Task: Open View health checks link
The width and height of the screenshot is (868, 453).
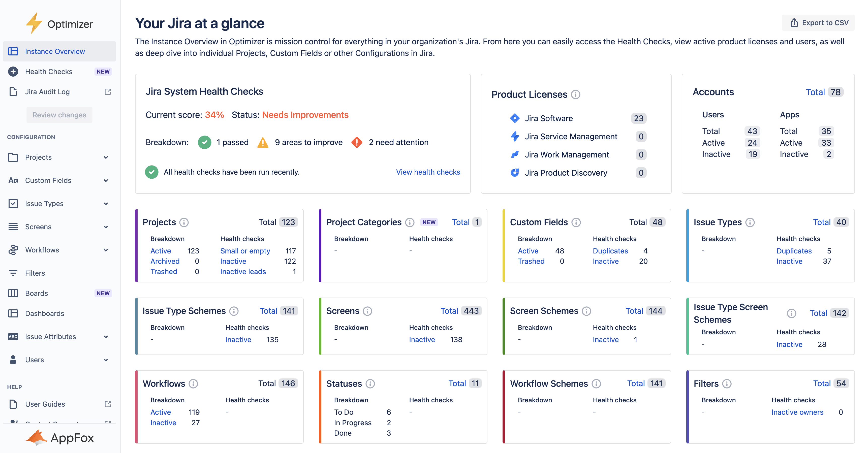Action: tap(428, 172)
